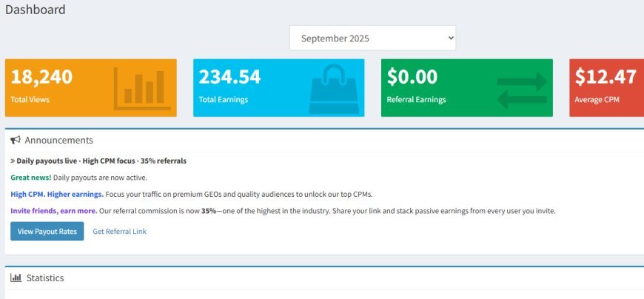Click the megaphone icon beside Announcements
644x299 pixels.
pyautogui.click(x=16, y=140)
